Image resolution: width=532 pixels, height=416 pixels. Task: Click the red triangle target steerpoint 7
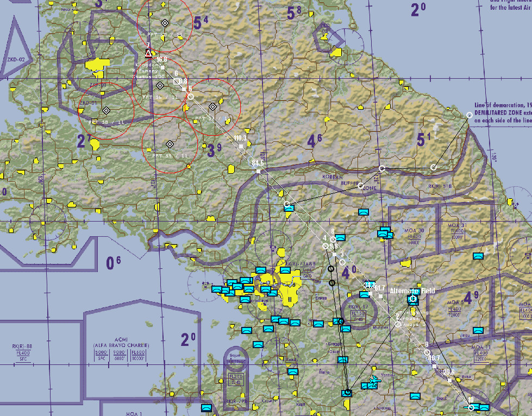(148, 53)
